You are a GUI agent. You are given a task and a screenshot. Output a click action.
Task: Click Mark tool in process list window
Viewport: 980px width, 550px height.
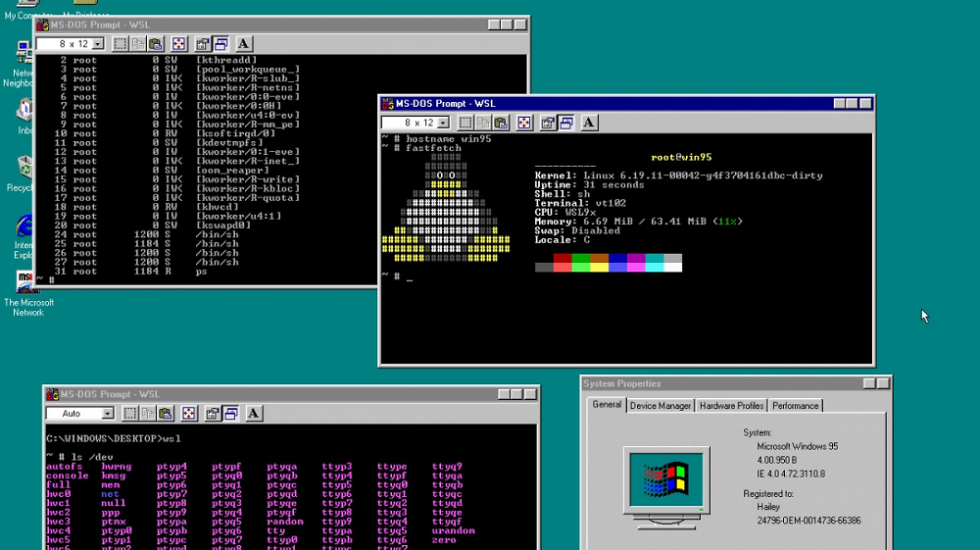(120, 44)
